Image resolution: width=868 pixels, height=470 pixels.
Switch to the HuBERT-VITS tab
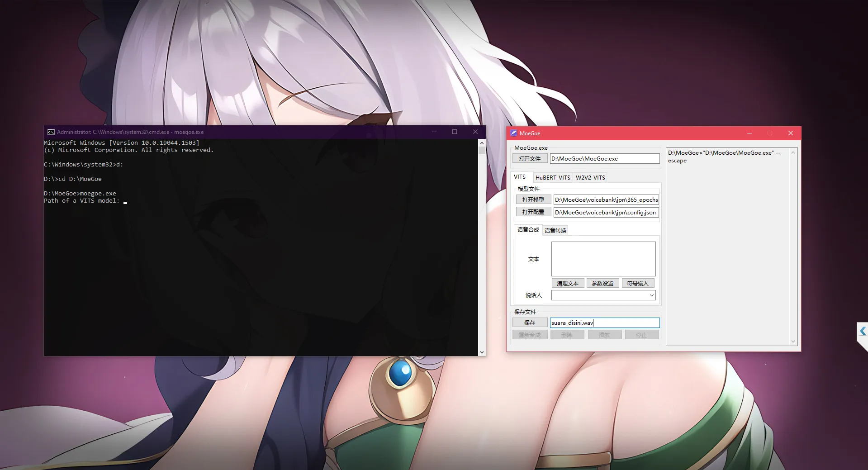[x=553, y=177]
